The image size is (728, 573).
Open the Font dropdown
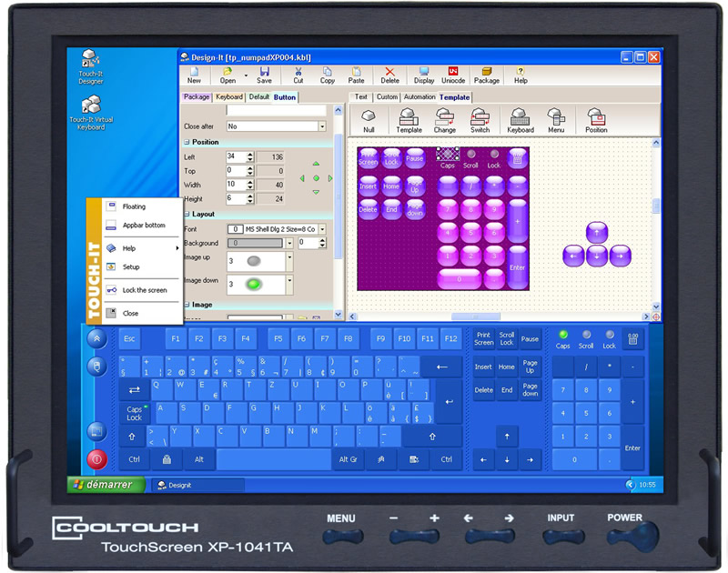click(322, 229)
